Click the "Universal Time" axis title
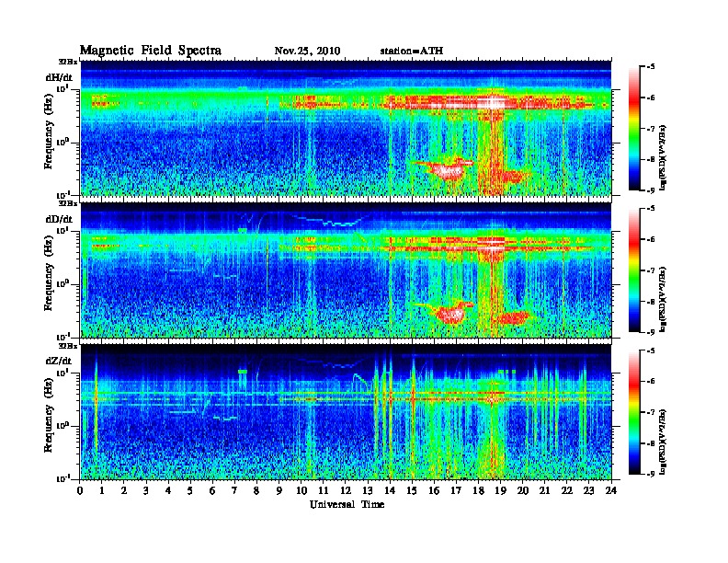The width and height of the screenshot is (728, 563). 347,504
